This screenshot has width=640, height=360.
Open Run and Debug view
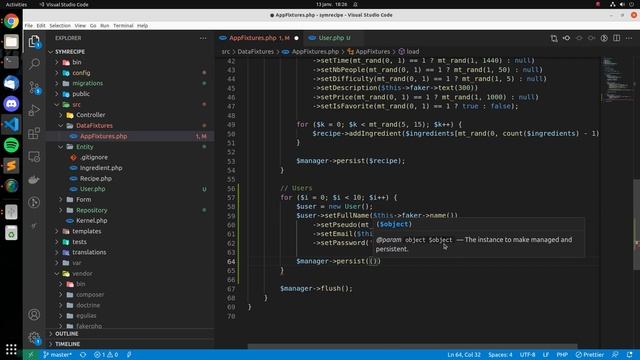point(34,110)
